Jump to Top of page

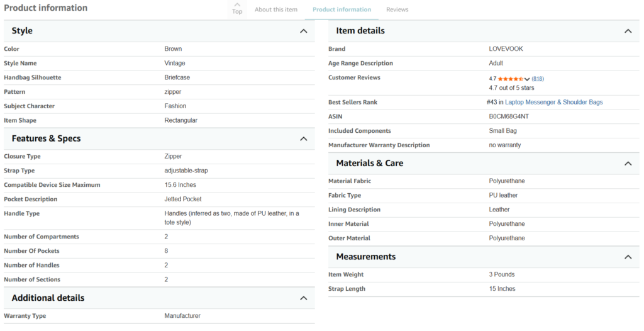click(x=237, y=9)
